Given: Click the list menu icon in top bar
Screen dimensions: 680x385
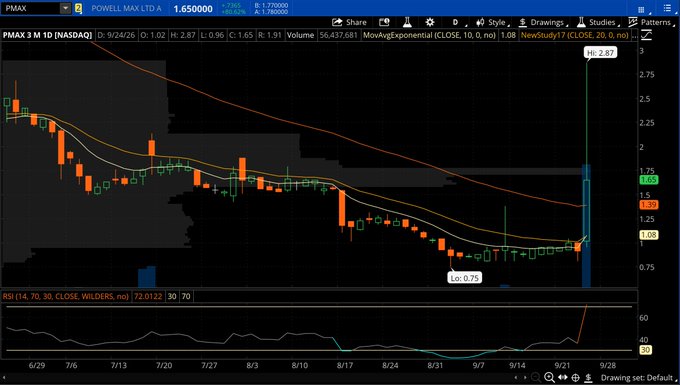Looking at the screenshot, I should point(667,9).
